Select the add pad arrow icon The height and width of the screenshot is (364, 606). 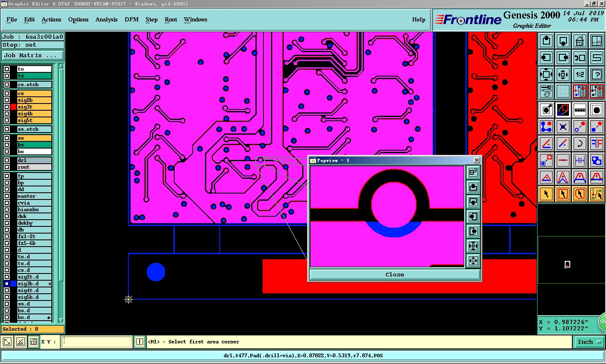point(546,110)
